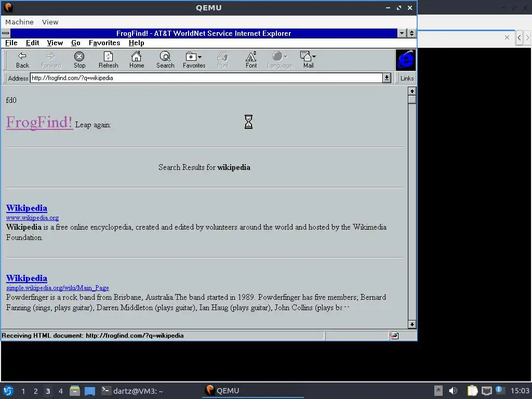Open the first Wikipedia result heading
Viewport: 532px width, 399px height.
click(26, 208)
